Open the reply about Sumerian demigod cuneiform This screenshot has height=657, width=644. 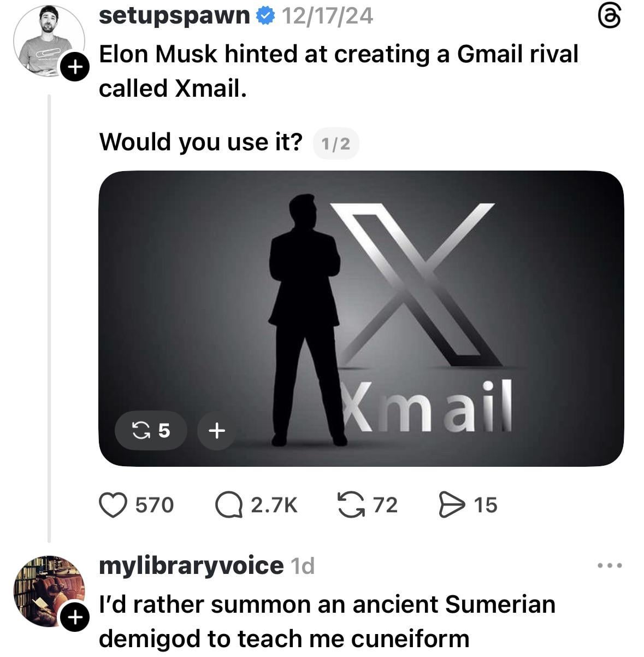(x=327, y=621)
